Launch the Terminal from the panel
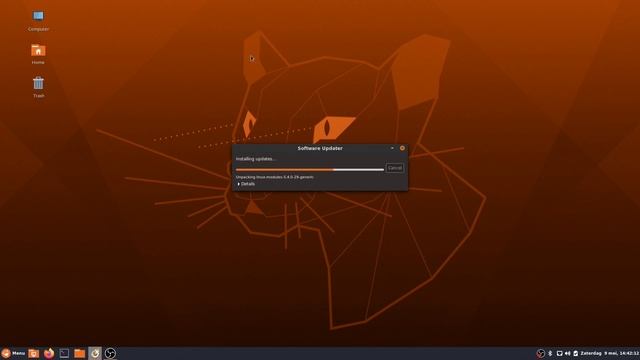Image resolution: width=640 pixels, height=360 pixels. coord(64,353)
